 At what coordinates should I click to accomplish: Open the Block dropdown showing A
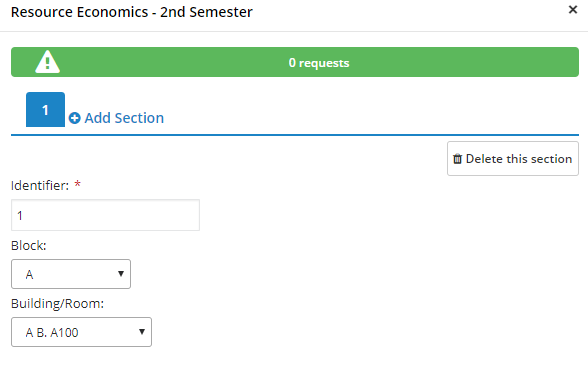tap(71, 274)
